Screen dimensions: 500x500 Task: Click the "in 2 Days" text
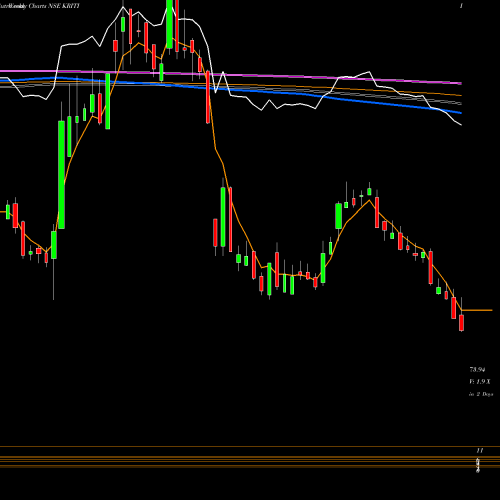click(x=481, y=394)
